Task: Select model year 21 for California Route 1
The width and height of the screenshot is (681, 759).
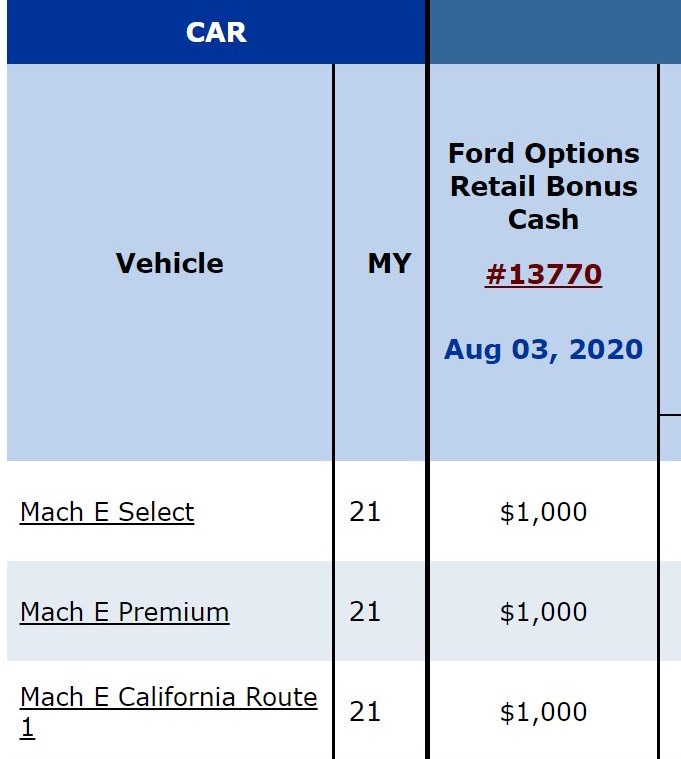Action: [x=365, y=712]
